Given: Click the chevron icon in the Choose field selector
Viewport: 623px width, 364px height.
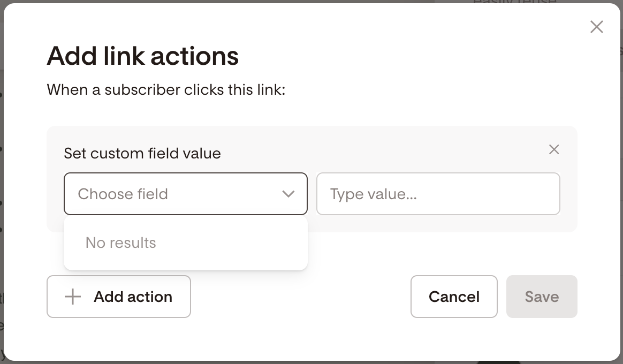Looking at the screenshot, I should 289,194.
